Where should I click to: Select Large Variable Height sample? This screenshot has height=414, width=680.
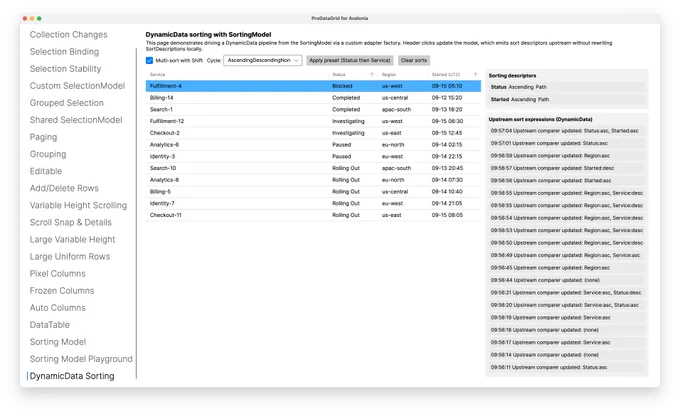click(x=72, y=239)
